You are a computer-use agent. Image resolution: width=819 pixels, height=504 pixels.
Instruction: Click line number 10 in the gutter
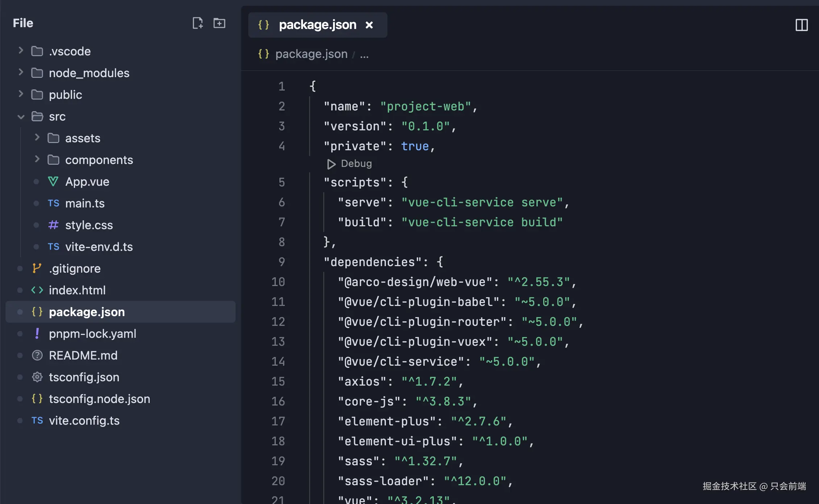pyautogui.click(x=278, y=282)
